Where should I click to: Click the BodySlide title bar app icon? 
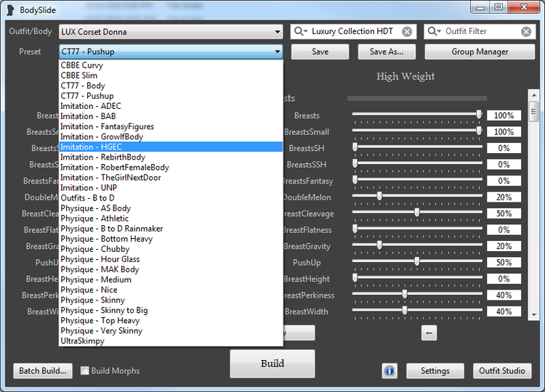(x=11, y=10)
